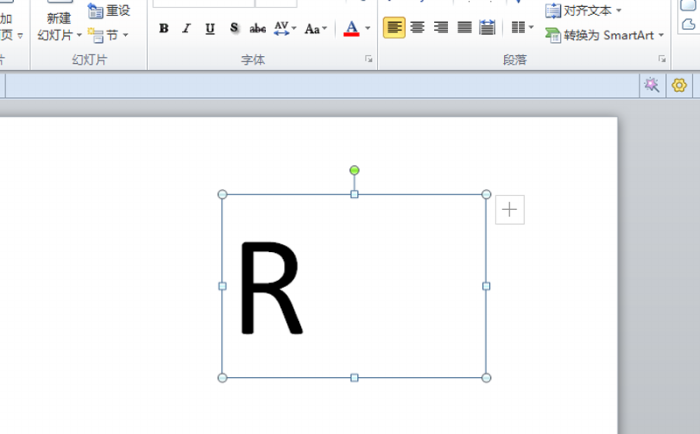Screen dimensions: 700x434
Task: Apply text shadow using the S icon
Action: (x=234, y=28)
